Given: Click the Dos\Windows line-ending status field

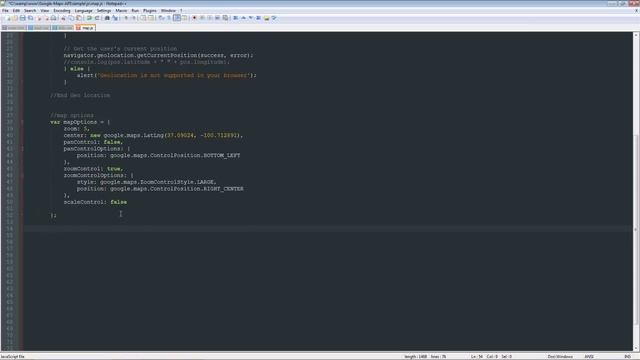Looking at the screenshot, I should point(560,357).
